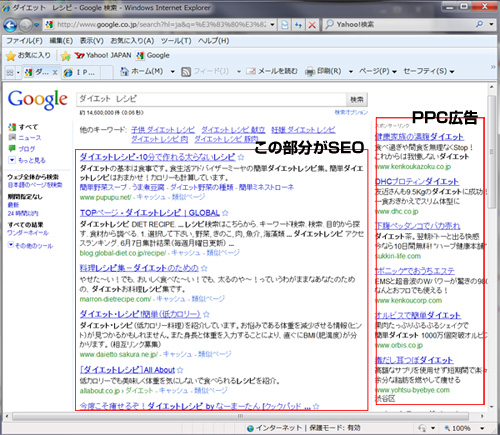Click the インターネット zone globe status icon
The image size is (500, 435).
point(250,428)
